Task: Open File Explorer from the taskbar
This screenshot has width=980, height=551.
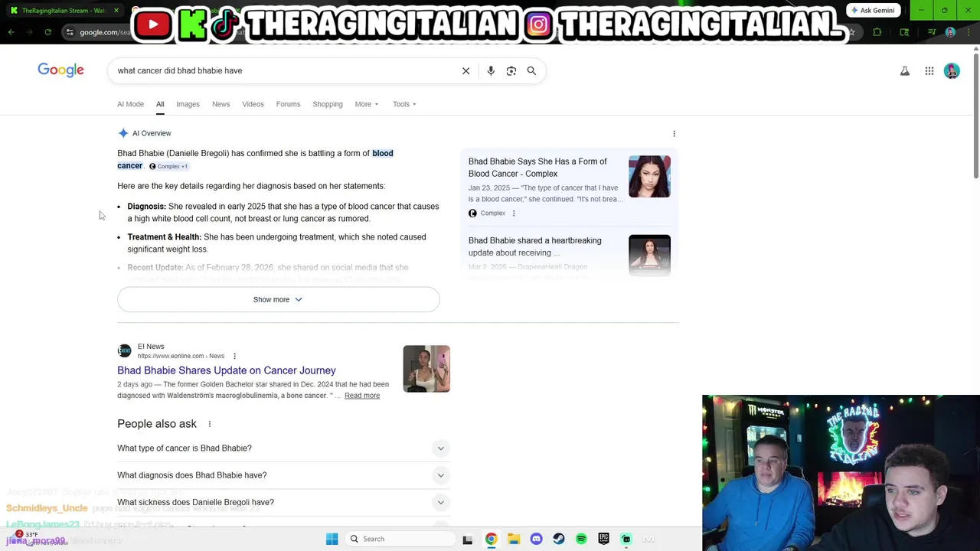Action: [x=514, y=539]
